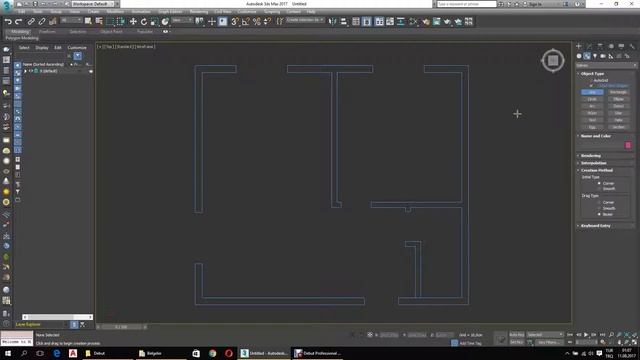
Task: Click the ViewCube in the viewport
Action: (x=553, y=61)
